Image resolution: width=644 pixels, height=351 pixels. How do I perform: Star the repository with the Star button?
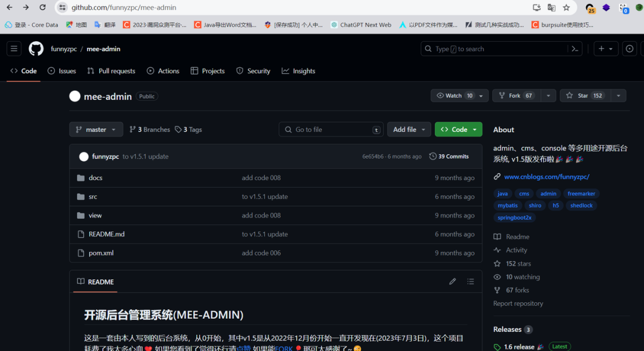[x=584, y=96]
